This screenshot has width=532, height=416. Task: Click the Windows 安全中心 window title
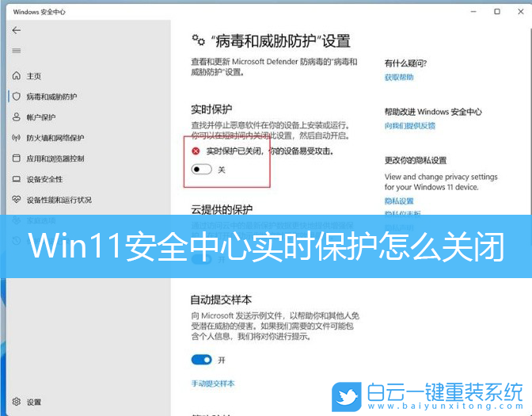point(40,12)
